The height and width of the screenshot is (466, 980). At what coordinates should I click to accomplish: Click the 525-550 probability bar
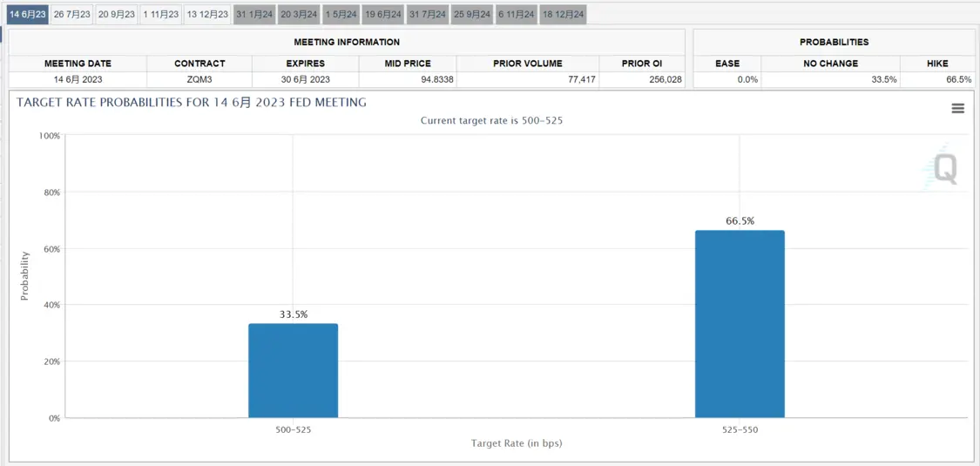[x=740, y=323]
